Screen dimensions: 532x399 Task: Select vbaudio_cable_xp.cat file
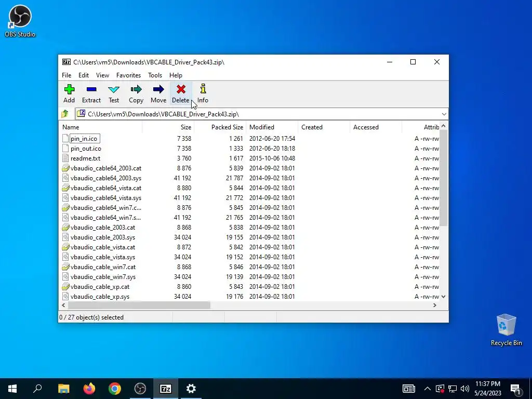click(100, 287)
